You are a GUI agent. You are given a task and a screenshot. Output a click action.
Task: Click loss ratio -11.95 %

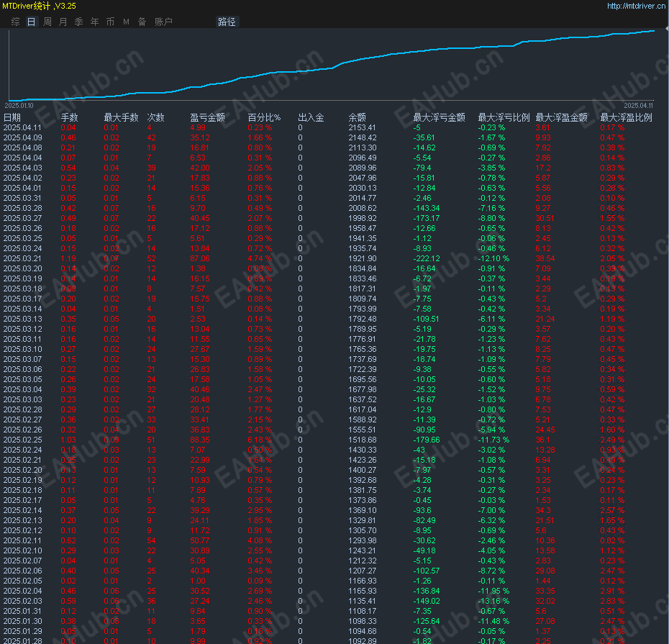(x=493, y=591)
